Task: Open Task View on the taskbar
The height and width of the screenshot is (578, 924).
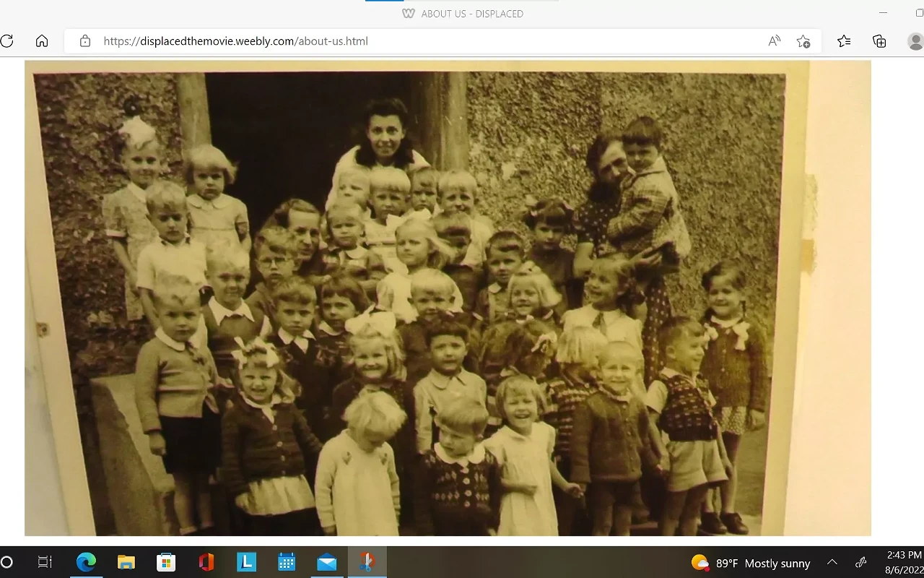Action: tap(45, 562)
